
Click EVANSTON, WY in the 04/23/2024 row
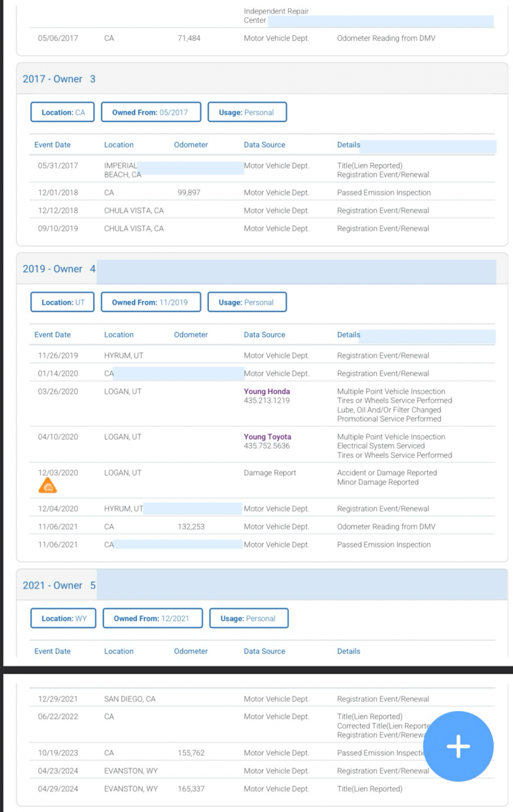click(x=131, y=771)
